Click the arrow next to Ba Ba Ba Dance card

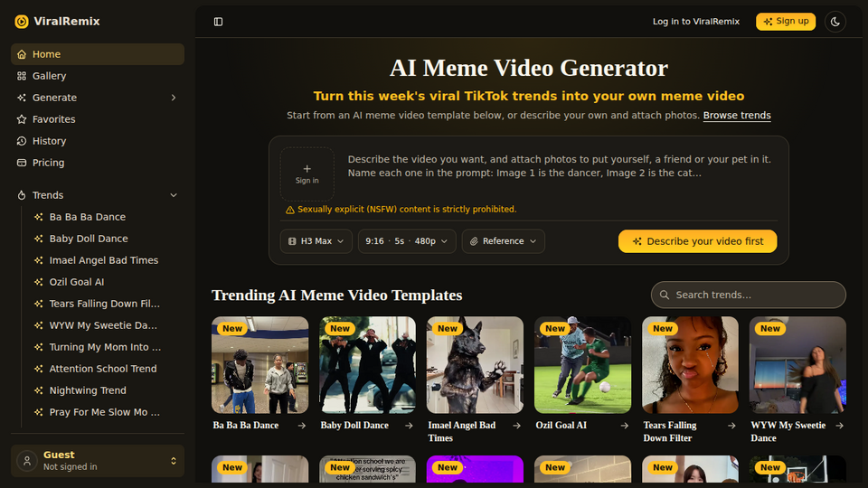302,426
